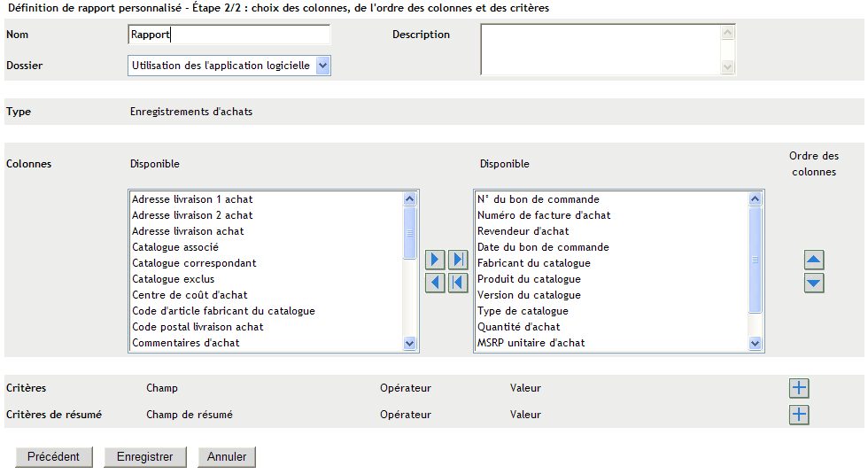Click the left list scrollbar thumb
Screen dimensions: 868x474
click(409, 232)
